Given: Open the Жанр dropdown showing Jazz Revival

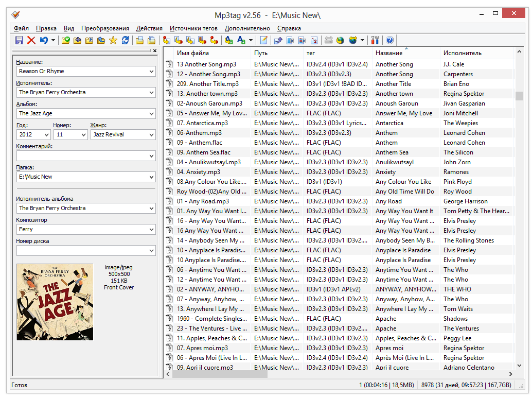Looking at the screenshot, I should coord(151,134).
